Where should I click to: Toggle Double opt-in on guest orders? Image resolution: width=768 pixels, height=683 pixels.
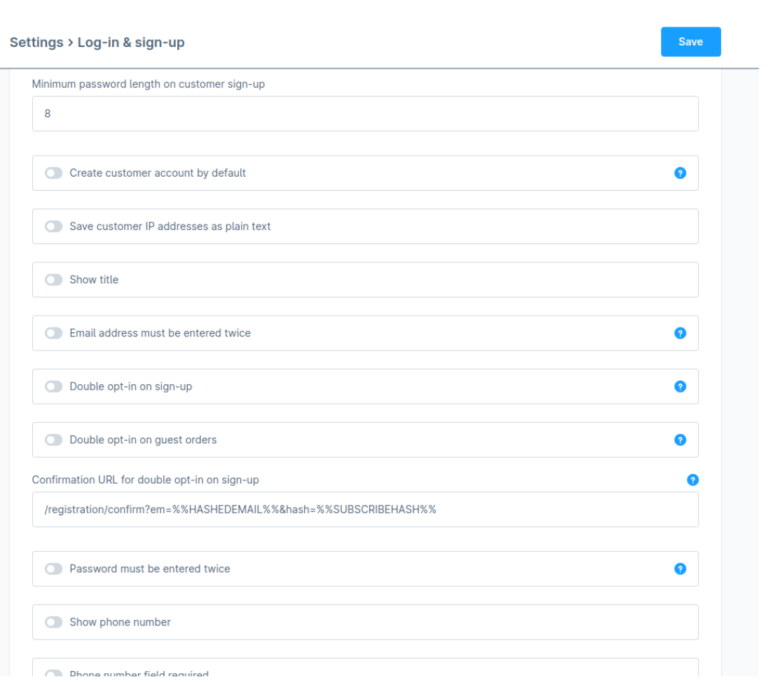tap(53, 440)
